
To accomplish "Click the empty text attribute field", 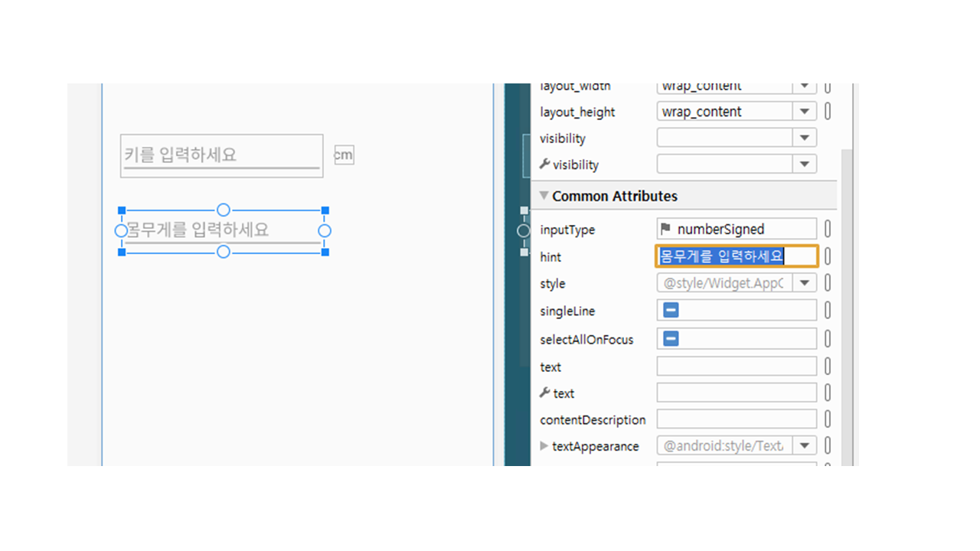I will (x=737, y=367).
